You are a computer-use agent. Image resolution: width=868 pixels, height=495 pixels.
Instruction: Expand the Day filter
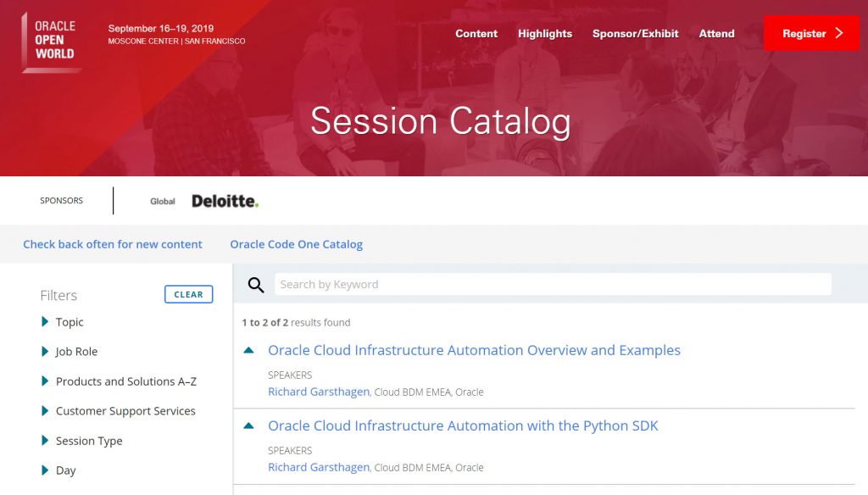(x=45, y=470)
